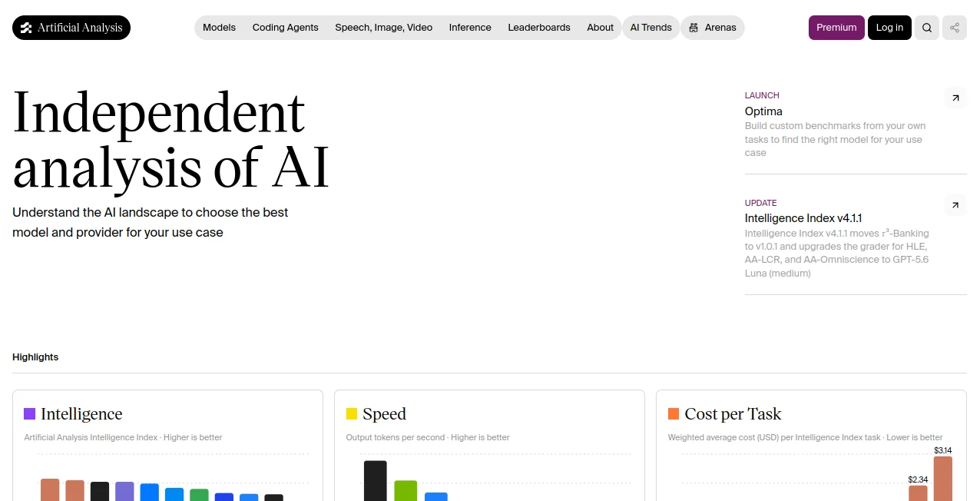This screenshot has height=501, width=980.
Task: Open the Coding Agents menu
Action: click(285, 28)
